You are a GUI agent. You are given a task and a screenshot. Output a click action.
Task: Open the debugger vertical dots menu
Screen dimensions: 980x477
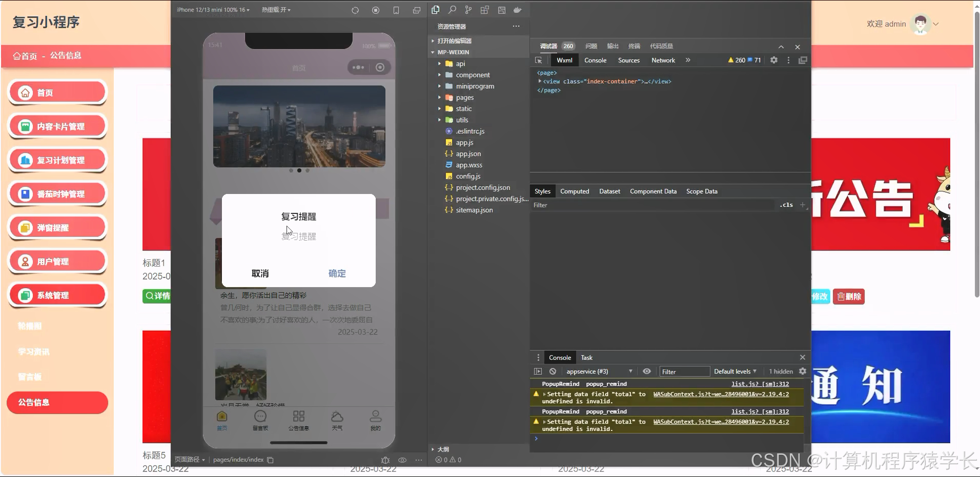[788, 60]
